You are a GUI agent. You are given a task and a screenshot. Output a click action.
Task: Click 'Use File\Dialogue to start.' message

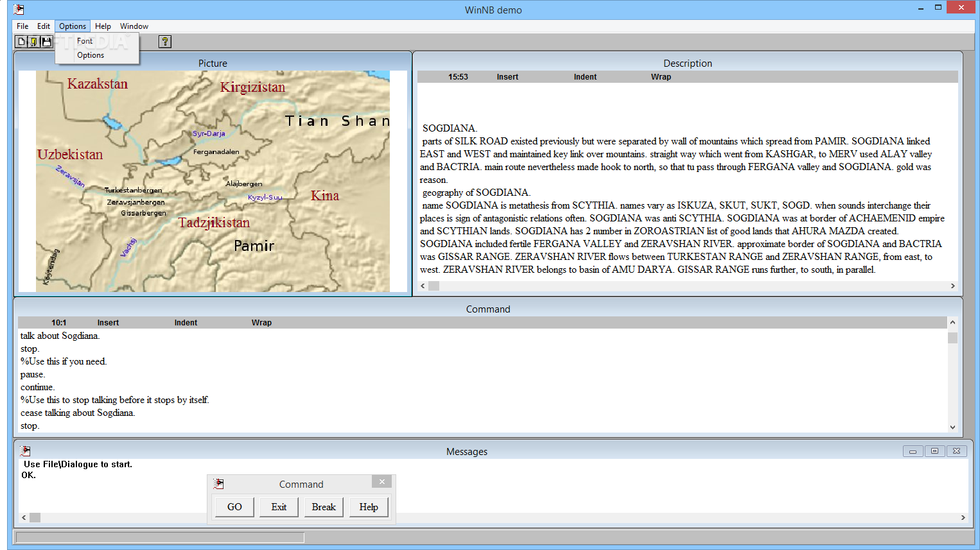78,464
